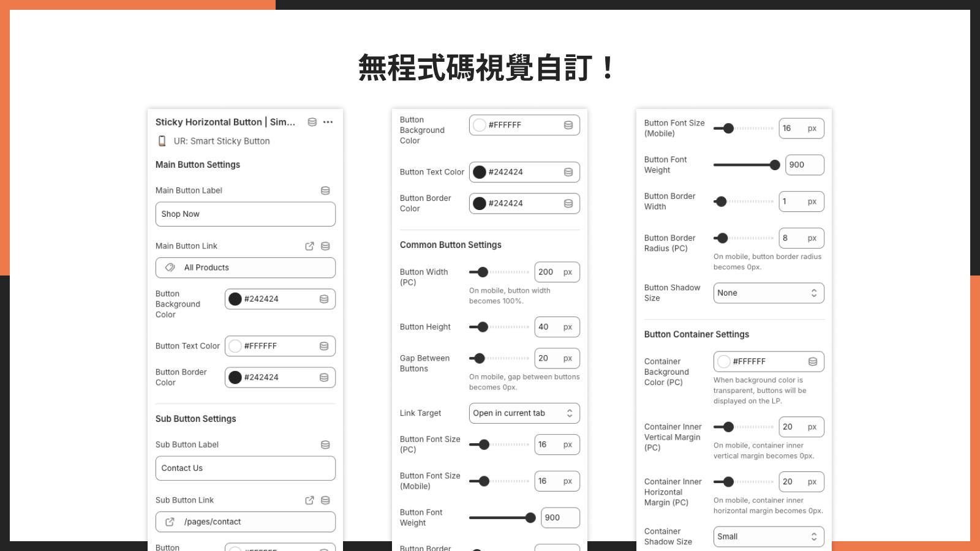
Task: Click the Container Background Color swatch
Action: (x=724, y=361)
